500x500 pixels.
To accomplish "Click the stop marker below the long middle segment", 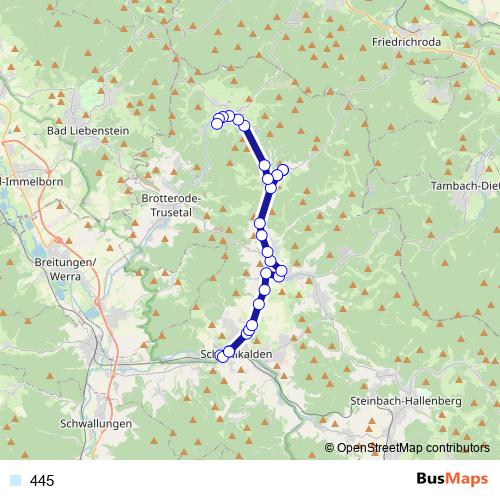I will coord(260,223).
